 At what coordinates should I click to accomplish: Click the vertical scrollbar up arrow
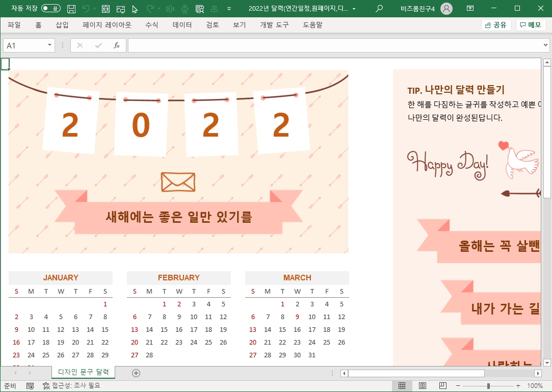point(547,63)
